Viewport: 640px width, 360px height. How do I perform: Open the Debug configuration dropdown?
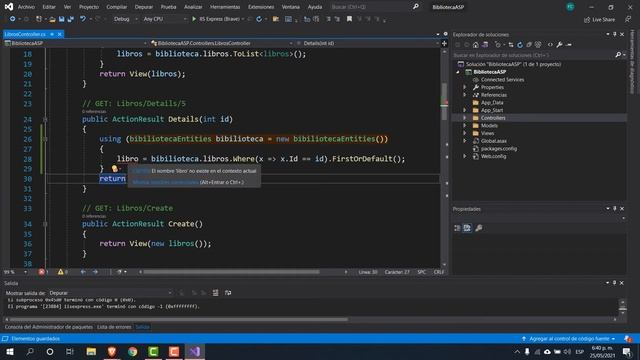point(125,19)
